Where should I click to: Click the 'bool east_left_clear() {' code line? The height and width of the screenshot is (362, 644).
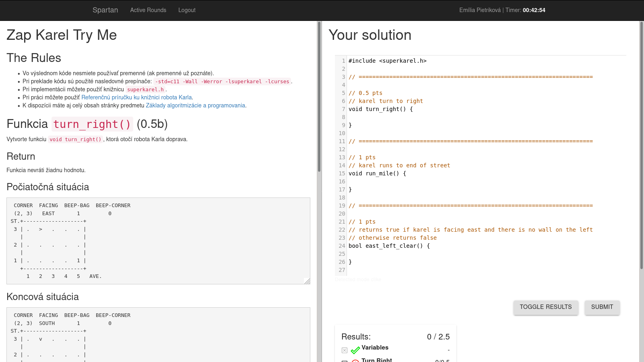point(389,246)
